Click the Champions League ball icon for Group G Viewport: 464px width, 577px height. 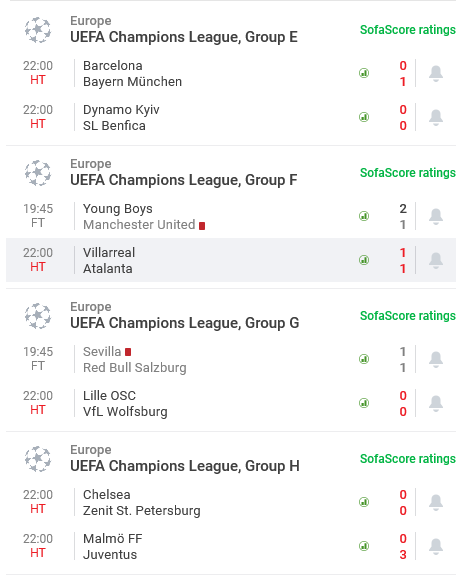point(38,316)
